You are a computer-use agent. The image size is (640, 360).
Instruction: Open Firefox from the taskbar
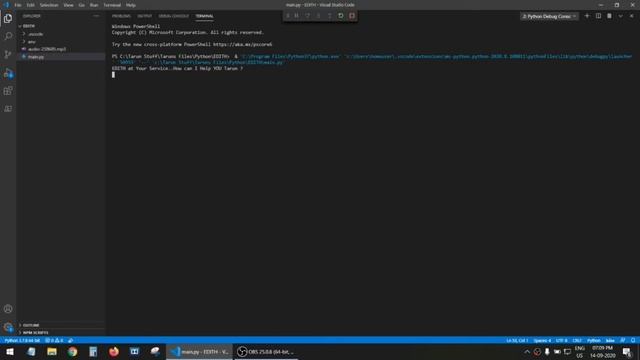(x=113, y=351)
